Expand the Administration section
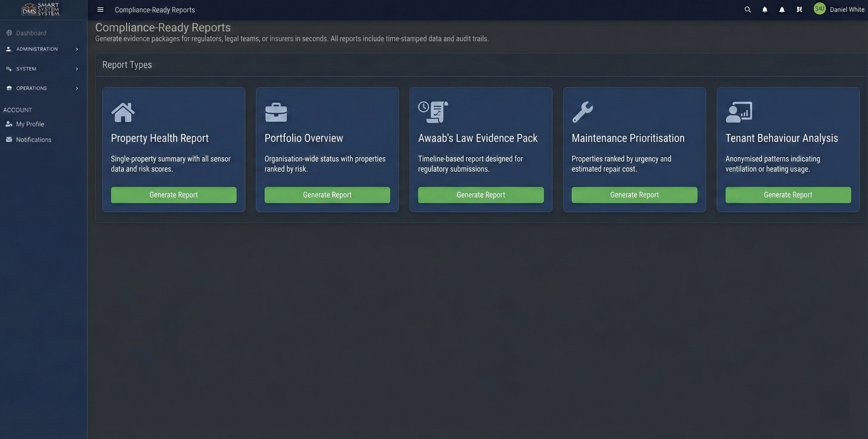This screenshot has width=868, height=439. [x=37, y=49]
